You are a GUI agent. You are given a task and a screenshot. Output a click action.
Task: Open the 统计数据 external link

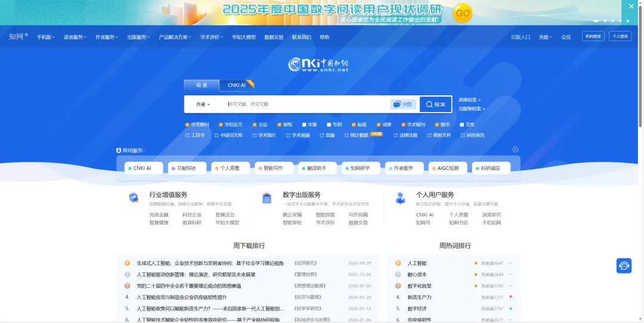tap(357, 135)
